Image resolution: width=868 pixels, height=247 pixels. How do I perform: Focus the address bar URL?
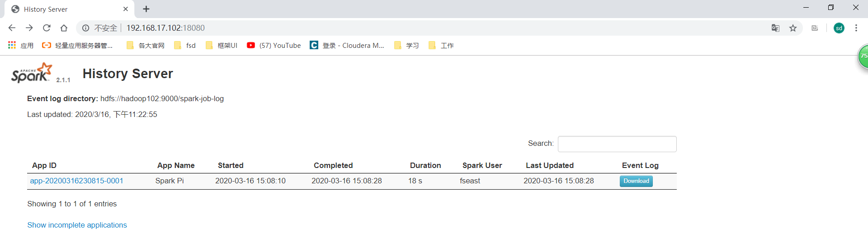pos(165,28)
